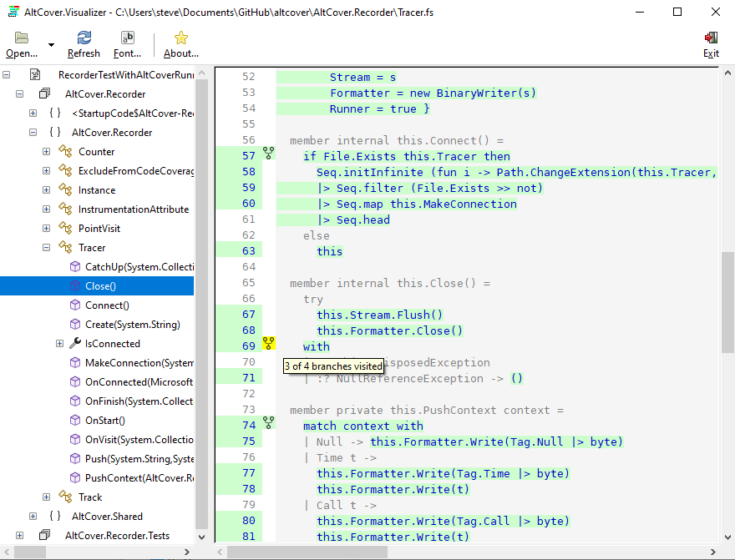The height and width of the screenshot is (560, 735).
Task: Click line number 63 in the gutter
Action: coord(248,251)
